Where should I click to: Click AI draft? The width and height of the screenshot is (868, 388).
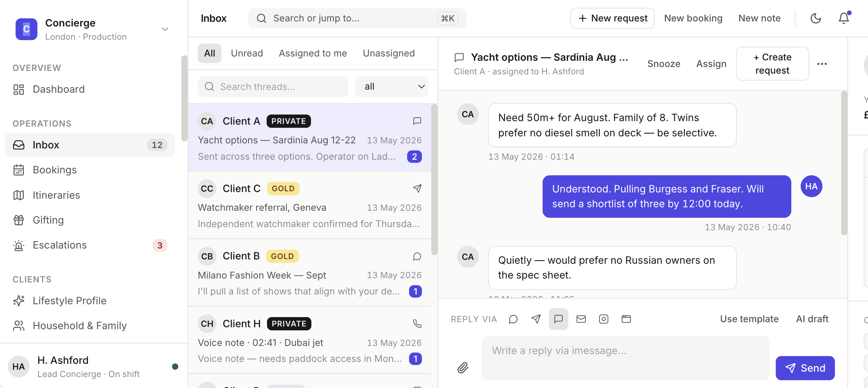[812, 319]
